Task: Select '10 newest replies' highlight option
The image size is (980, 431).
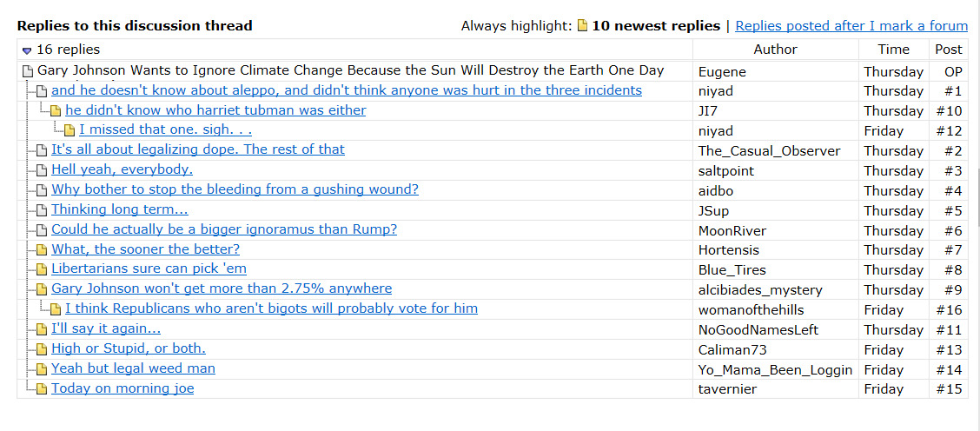Action: point(655,26)
